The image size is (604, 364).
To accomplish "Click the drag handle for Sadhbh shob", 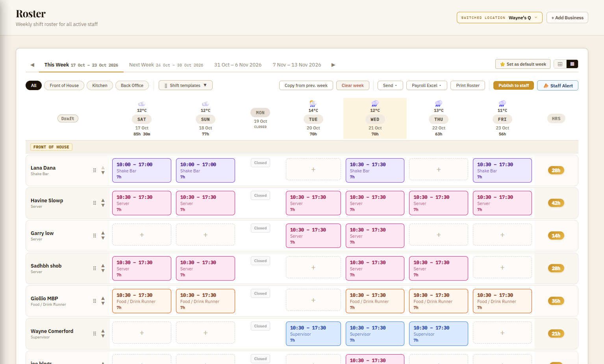I will pos(94,268).
